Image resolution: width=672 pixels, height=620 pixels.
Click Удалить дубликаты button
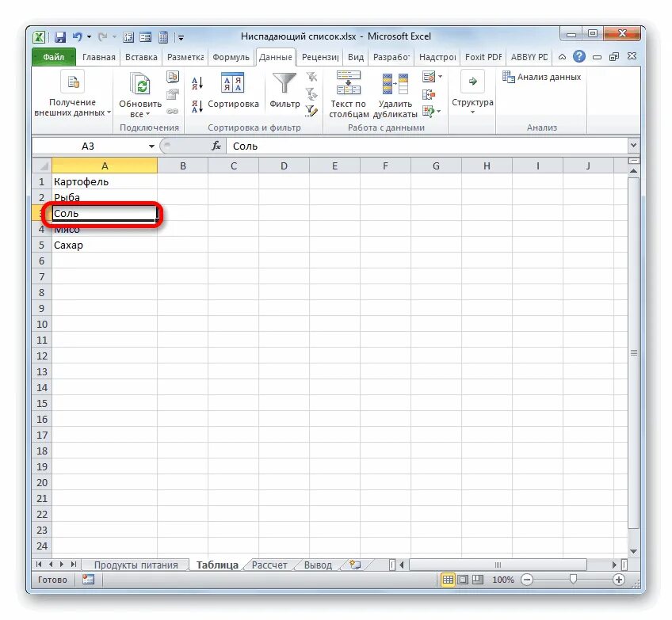(395, 95)
